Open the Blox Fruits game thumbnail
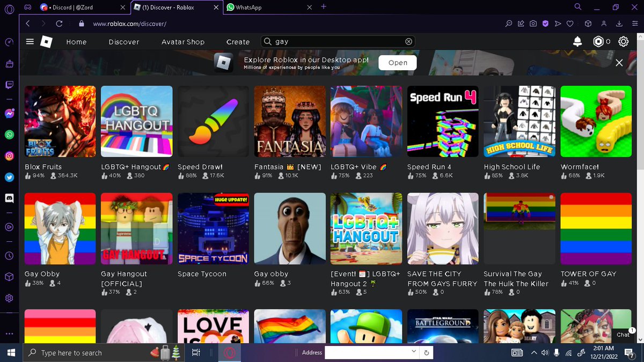The height and width of the screenshot is (362, 644). click(60, 121)
